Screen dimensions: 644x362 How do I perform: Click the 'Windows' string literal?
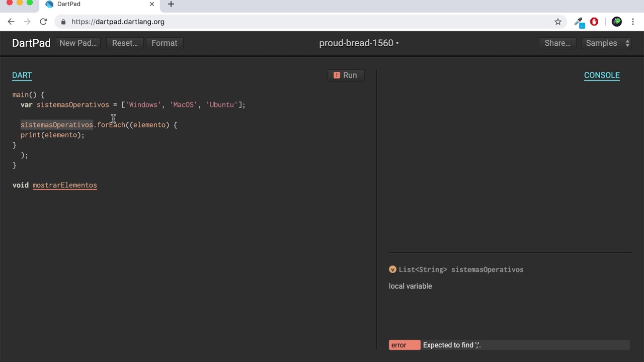(143, 105)
